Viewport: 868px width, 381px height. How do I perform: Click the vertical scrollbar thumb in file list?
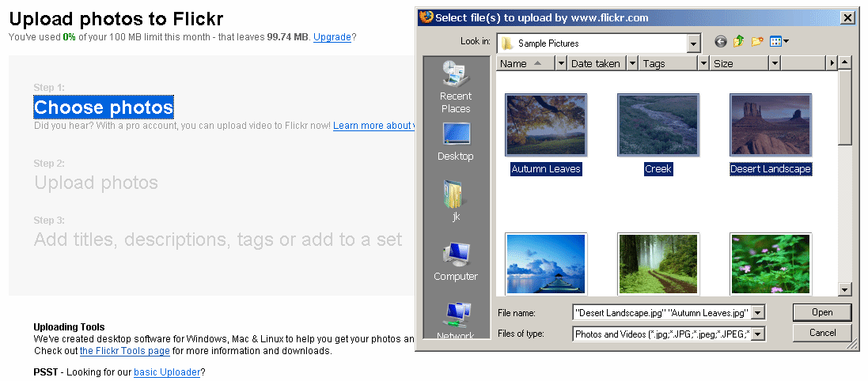(844, 108)
